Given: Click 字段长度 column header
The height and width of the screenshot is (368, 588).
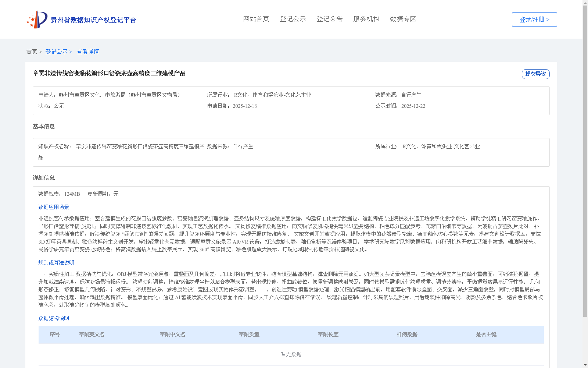Looking at the screenshot, I should click(328, 335).
